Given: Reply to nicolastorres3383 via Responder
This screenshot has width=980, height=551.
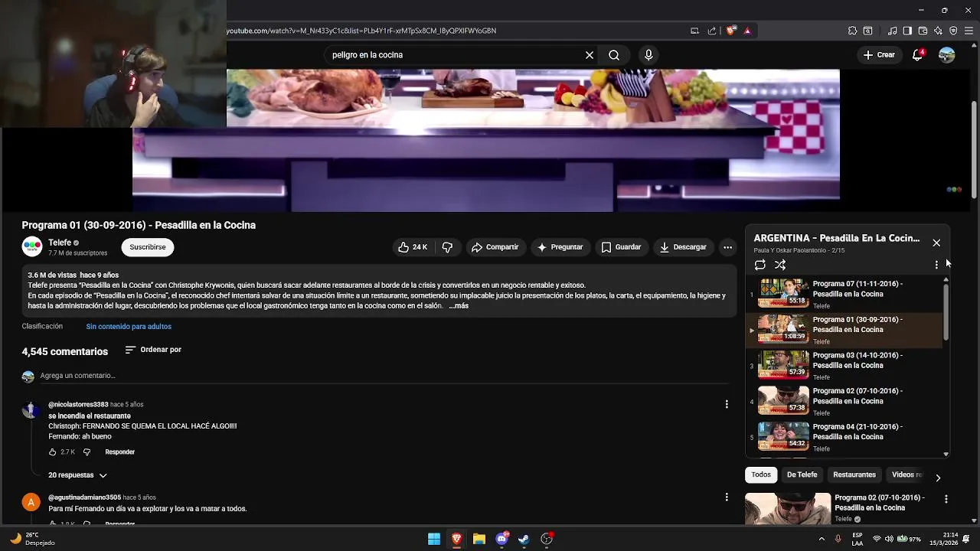Looking at the screenshot, I should [x=120, y=452].
